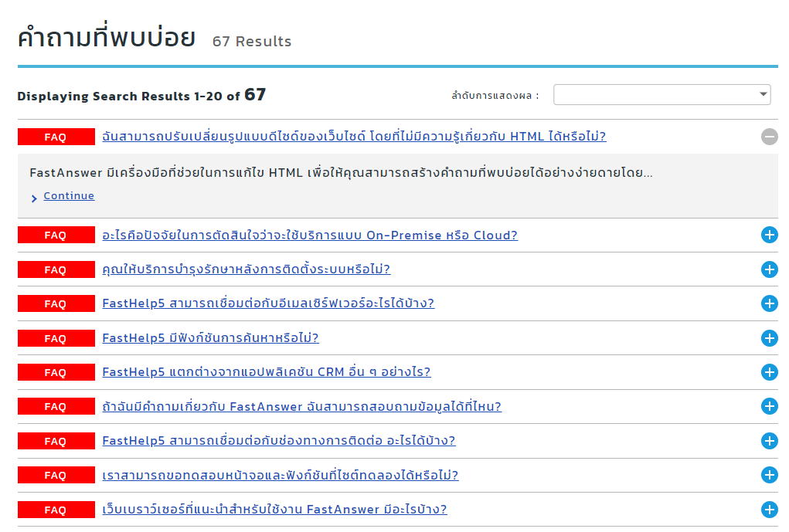Open the sort order dropdown
Image resolution: width=789 pixels, height=532 pixels.
pos(661,94)
